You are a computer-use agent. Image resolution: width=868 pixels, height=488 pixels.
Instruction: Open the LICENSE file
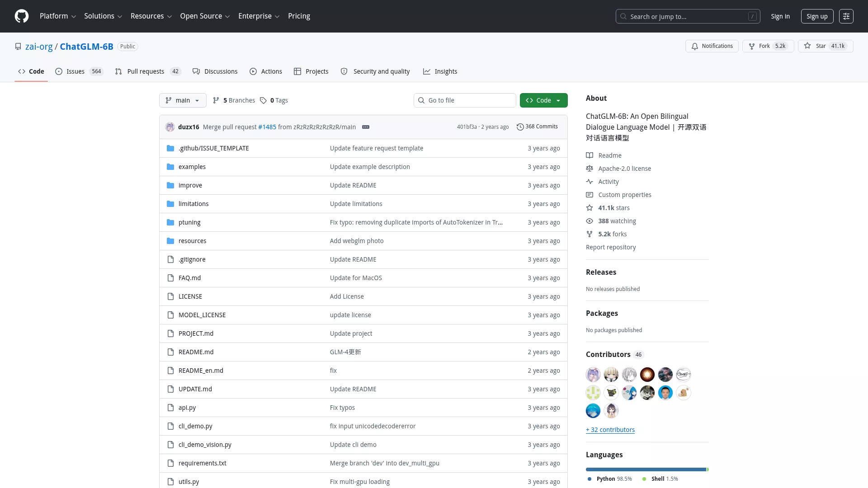pos(190,296)
